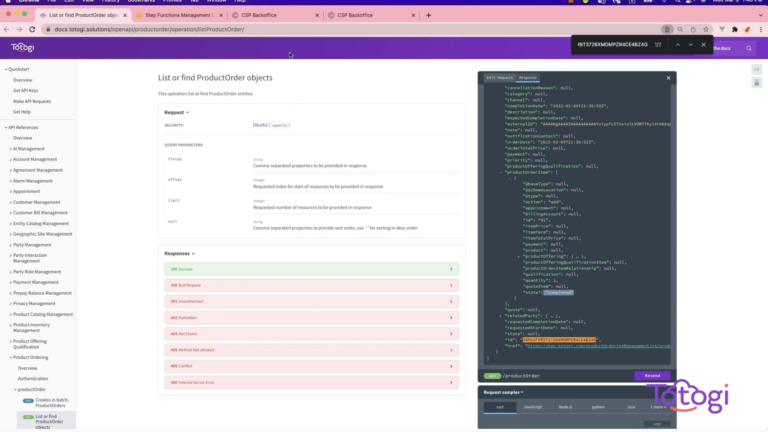The image size is (768, 432).
Task: Click the search magnifier icon in header
Action: (749, 47)
